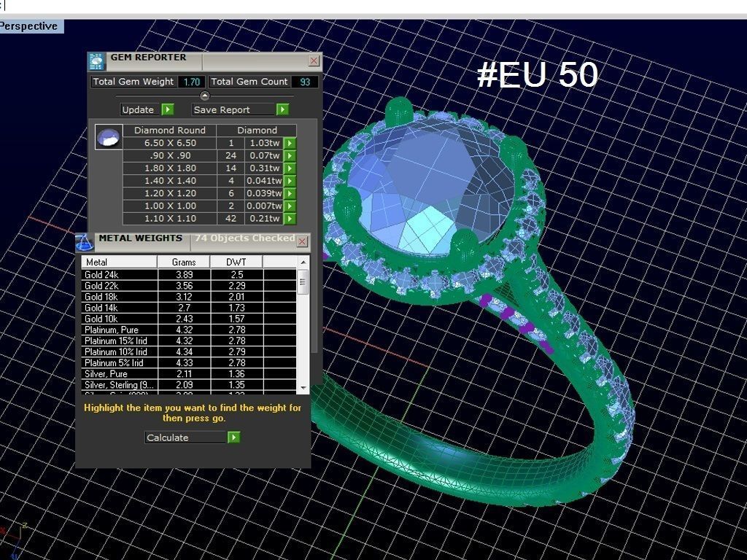Screen dimensions: 747x560
Task: Select the Platinum 10% Irid row
Action: [189, 351]
